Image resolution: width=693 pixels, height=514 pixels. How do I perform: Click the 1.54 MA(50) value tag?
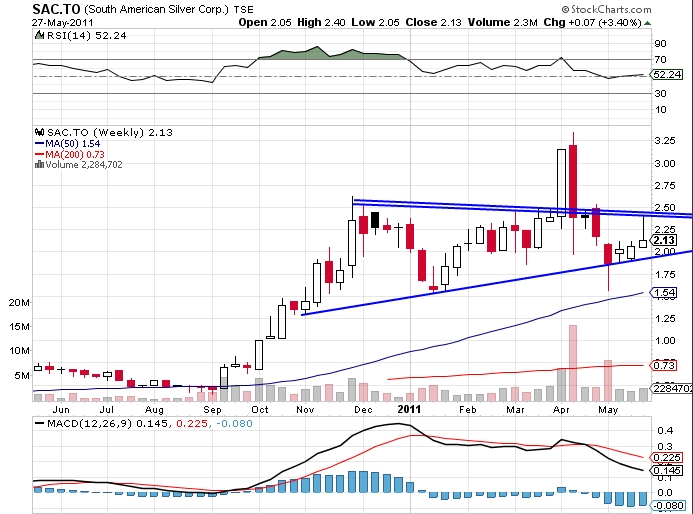click(x=664, y=292)
